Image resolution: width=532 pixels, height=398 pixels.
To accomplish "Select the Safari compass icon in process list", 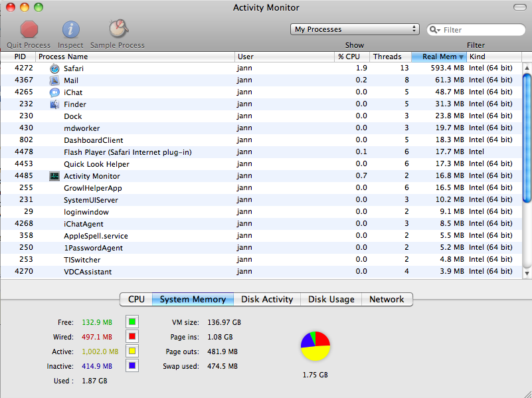I will (x=54, y=68).
